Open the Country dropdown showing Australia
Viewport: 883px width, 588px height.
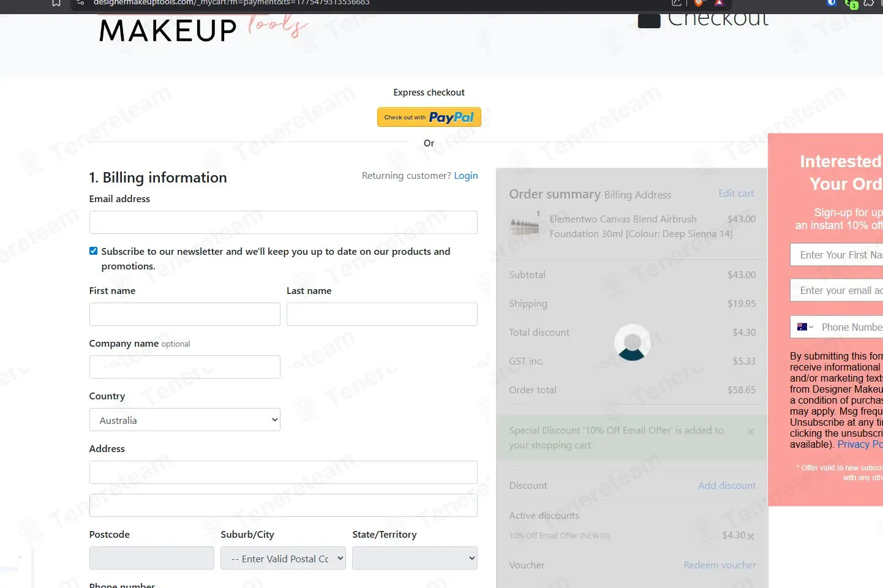185,420
